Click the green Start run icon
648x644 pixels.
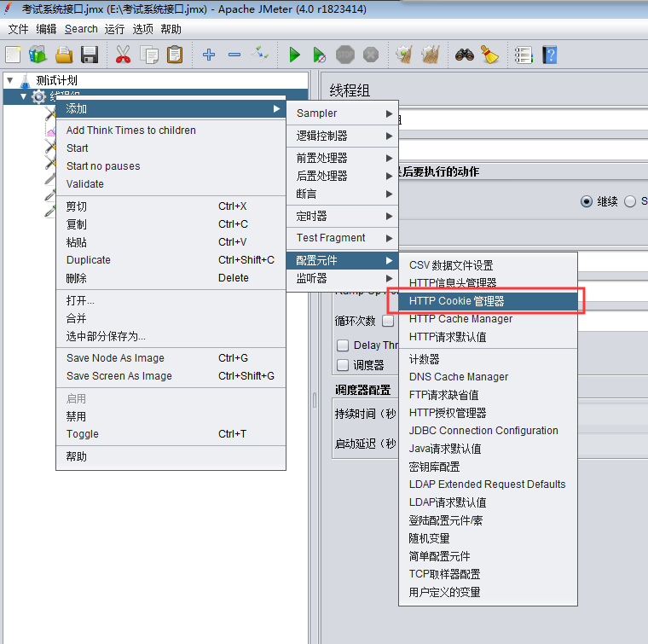(x=295, y=55)
